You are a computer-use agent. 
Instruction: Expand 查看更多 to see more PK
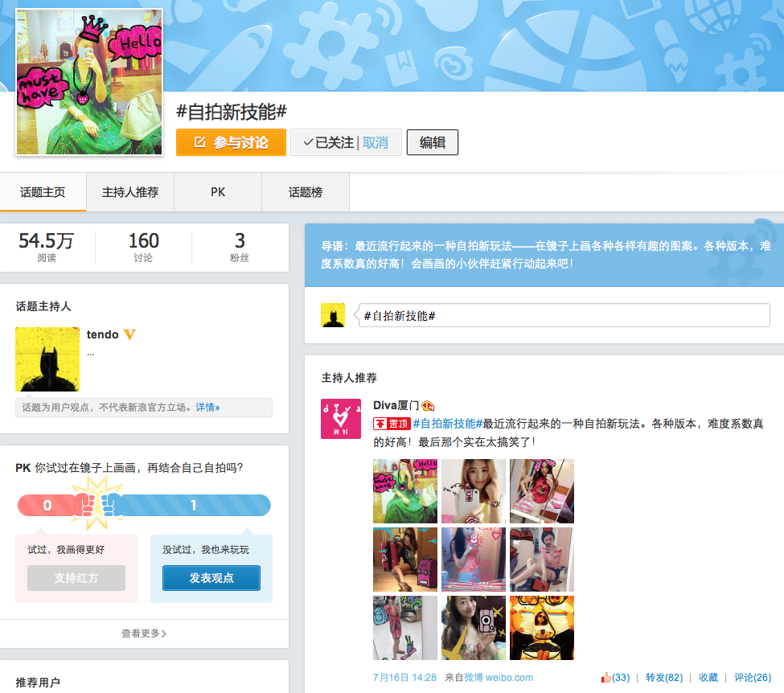[144, 634]
